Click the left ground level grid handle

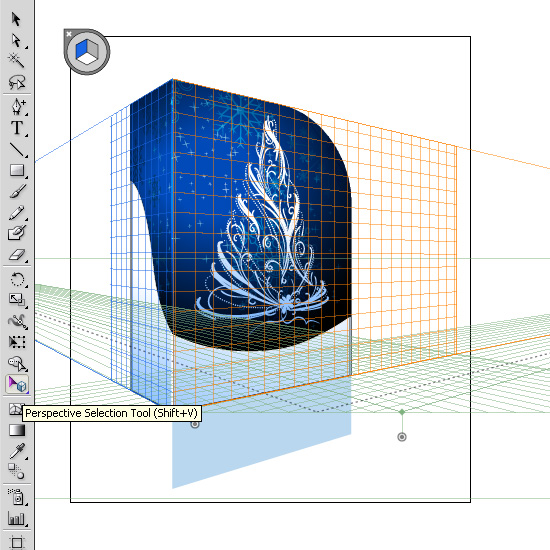tap(195, 424)
